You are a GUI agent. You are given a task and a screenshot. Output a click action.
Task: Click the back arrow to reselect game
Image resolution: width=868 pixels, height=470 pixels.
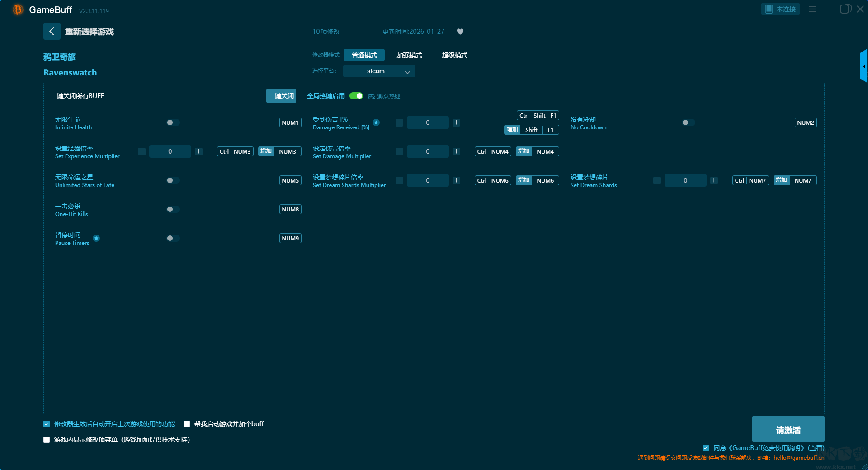pos(52,31)
